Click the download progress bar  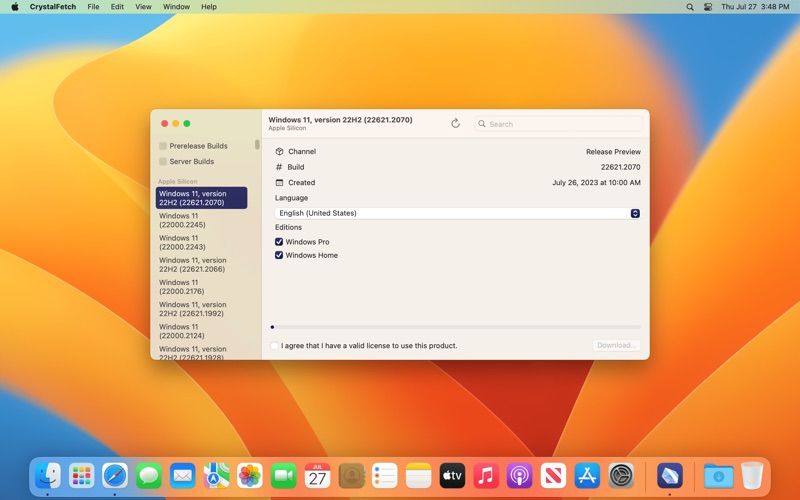(x=456, y=327)
